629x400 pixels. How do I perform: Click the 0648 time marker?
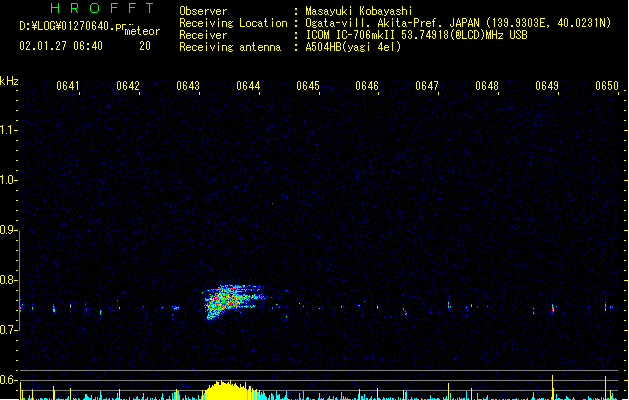pyautogui.click(x=487, y=86)
